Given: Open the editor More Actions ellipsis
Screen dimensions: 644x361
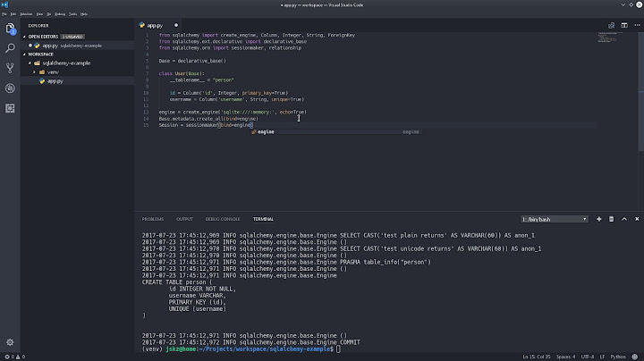Looking at the screenshot, I should tap(637, 25).
